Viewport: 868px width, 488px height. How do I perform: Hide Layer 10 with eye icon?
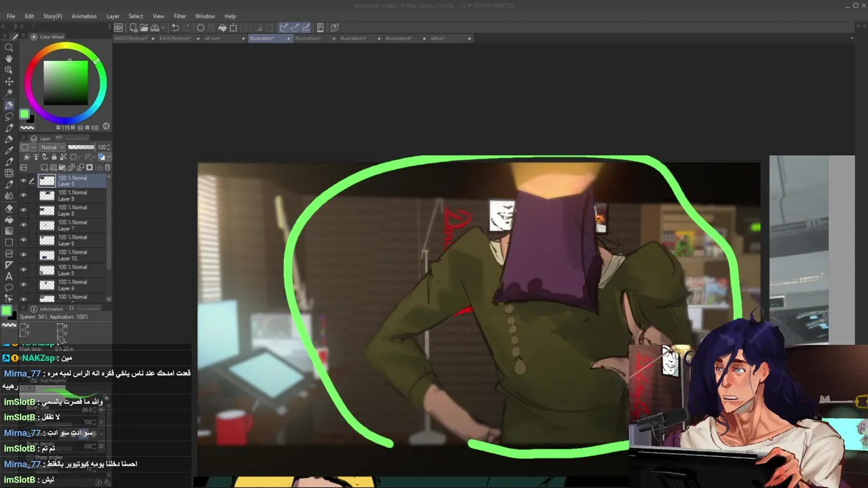click(23, 255)
